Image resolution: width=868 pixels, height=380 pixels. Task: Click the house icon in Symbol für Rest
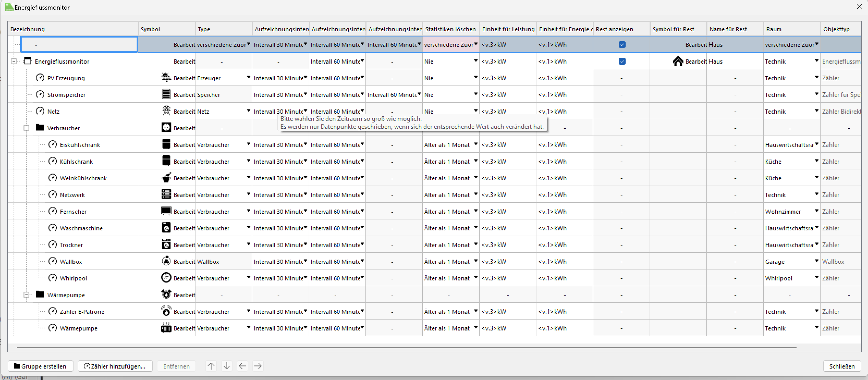click(x=678, y=61)
